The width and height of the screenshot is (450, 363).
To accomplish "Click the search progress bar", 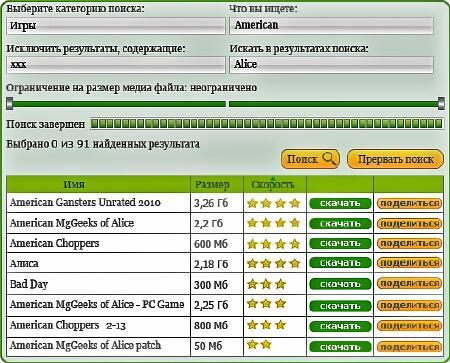I will 267,124.
